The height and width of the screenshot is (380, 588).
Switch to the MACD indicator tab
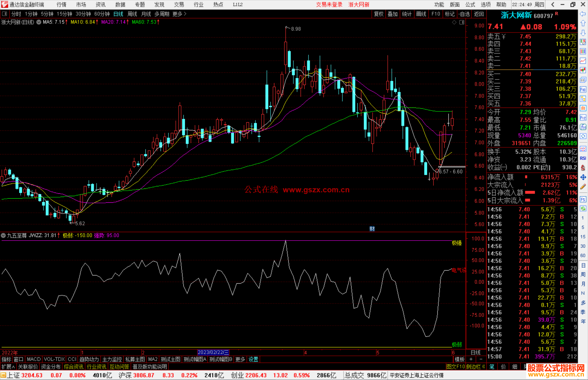[x=33, y=359]
